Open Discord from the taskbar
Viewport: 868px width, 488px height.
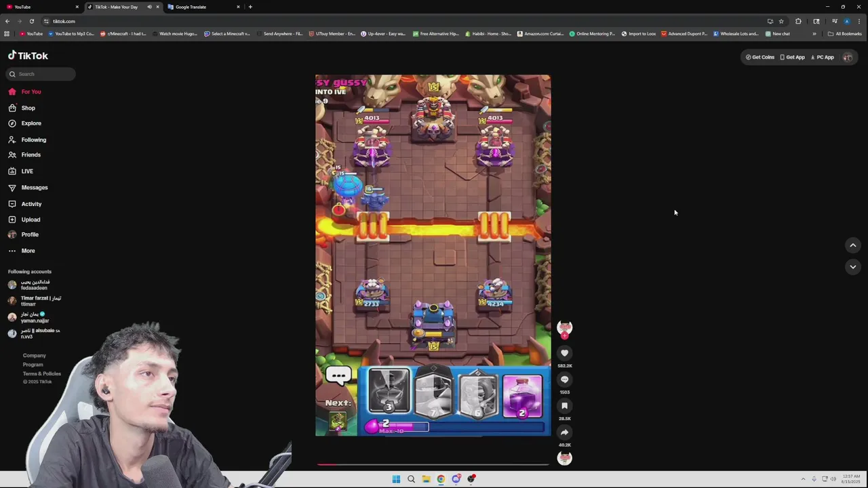(456, 479)
